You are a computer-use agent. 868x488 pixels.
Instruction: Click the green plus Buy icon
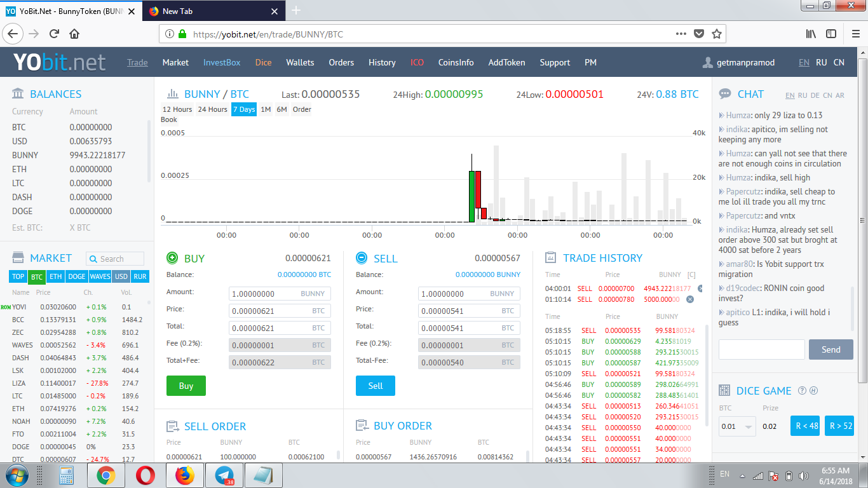tap(172, 258)
